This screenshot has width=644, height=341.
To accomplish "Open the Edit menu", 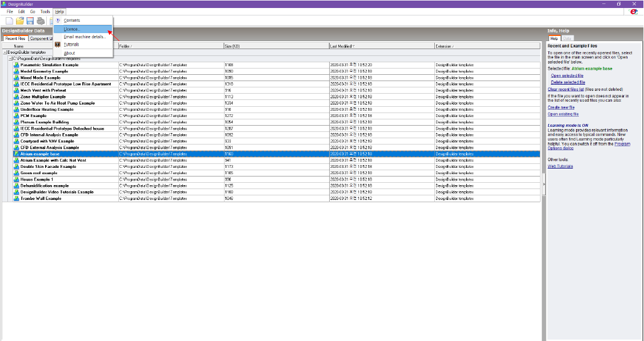I will 21,12.
